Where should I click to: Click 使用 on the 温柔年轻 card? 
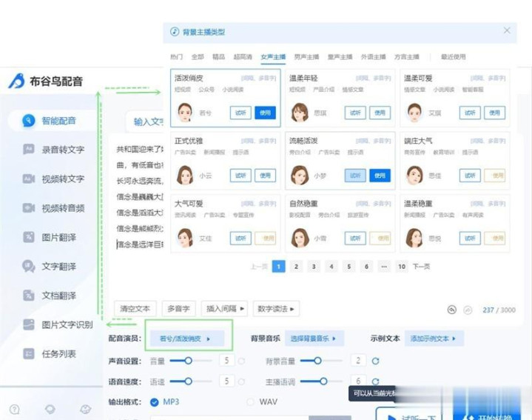(x=380, y=113)
